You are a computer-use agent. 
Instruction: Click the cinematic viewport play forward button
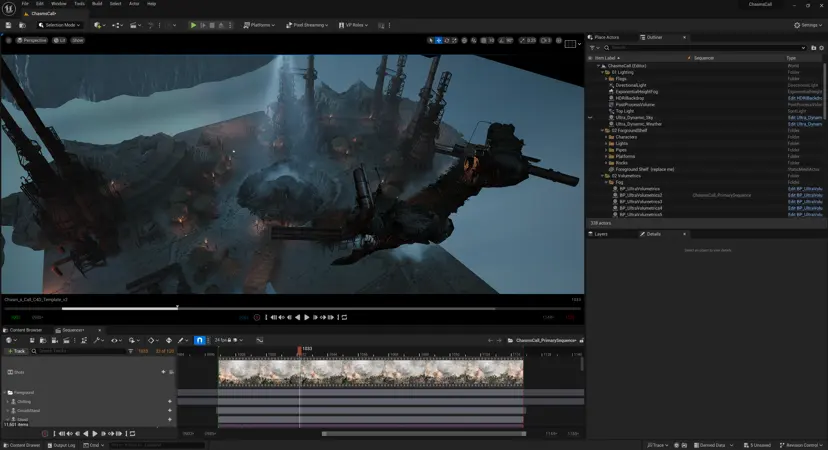(306, 317)
